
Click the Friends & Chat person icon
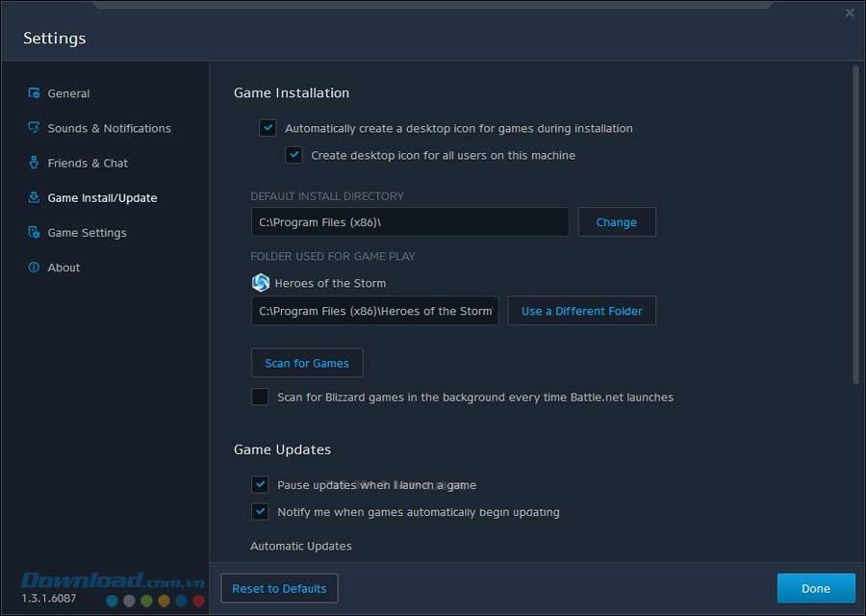[35, 163]
